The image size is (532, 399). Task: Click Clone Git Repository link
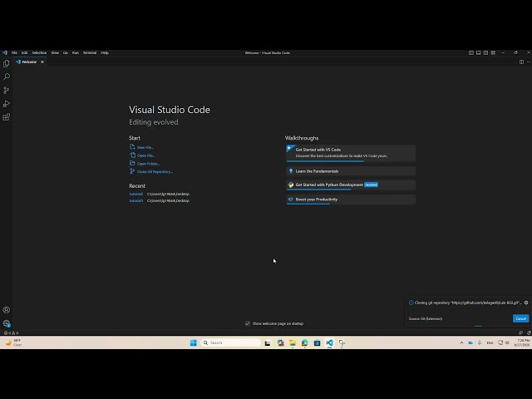pos(151,172)
